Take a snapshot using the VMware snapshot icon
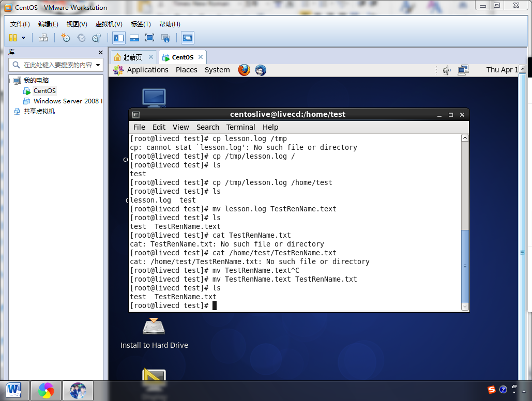 click(65, 37)
